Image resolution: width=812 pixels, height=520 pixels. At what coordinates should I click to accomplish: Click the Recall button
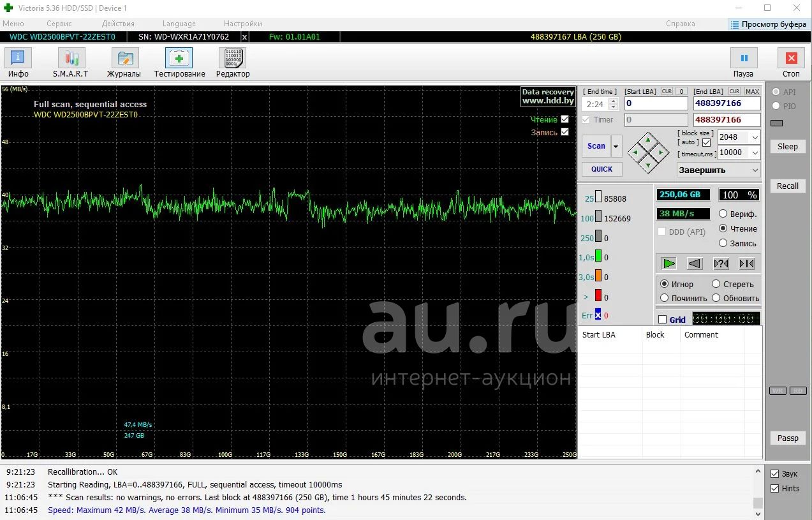[x=788, y=186]
